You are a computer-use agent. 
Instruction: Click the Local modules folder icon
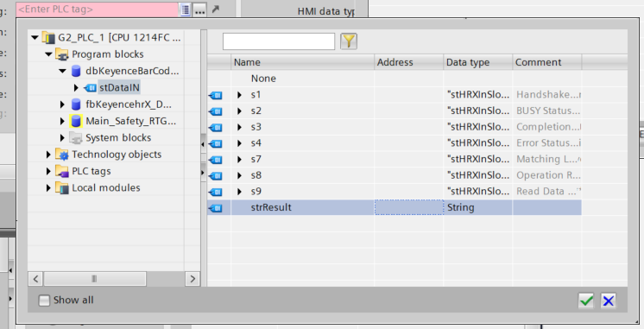[x=62, y=188]
